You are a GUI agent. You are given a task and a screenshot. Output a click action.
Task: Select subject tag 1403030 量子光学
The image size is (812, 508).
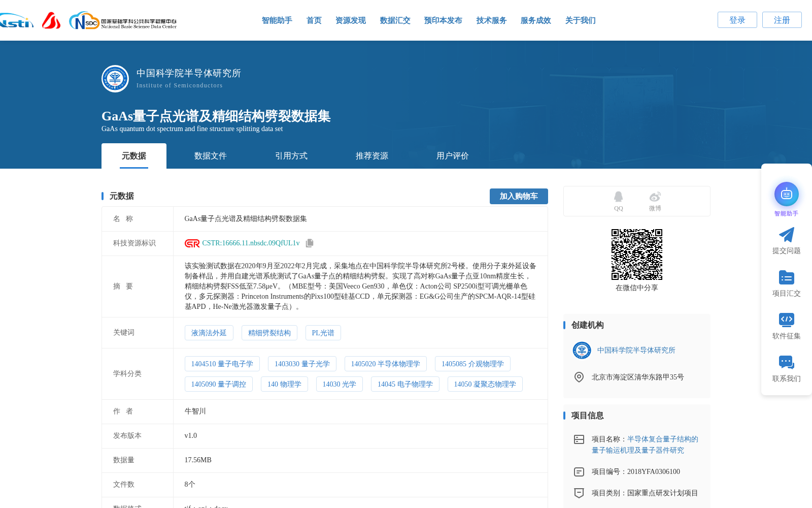point(302,364)
